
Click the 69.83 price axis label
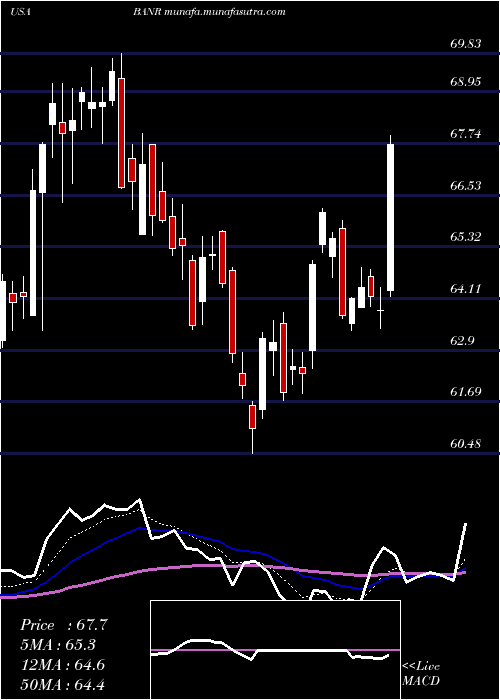pyautogui.click(x=466, y=44)
